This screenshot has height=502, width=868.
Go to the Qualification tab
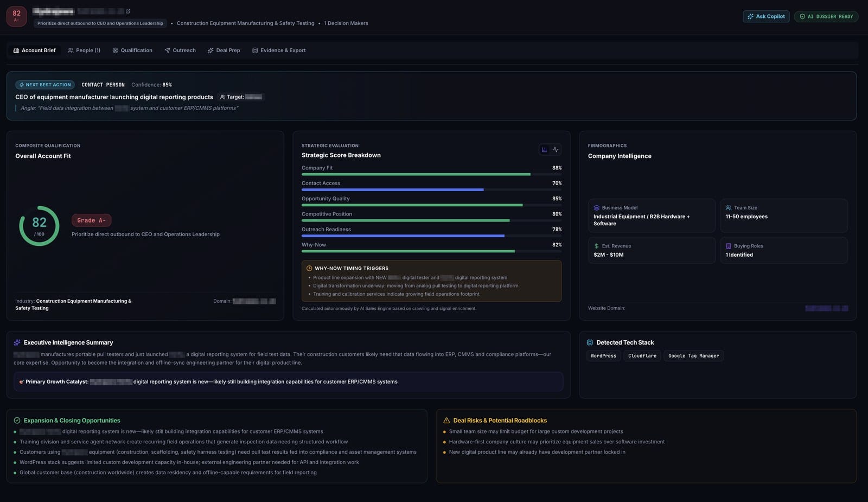tap(132, 50)
